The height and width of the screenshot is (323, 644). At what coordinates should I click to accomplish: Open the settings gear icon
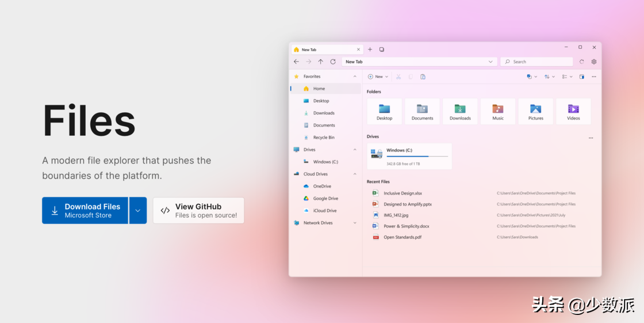pyautogui.click(x=594, y=62)
